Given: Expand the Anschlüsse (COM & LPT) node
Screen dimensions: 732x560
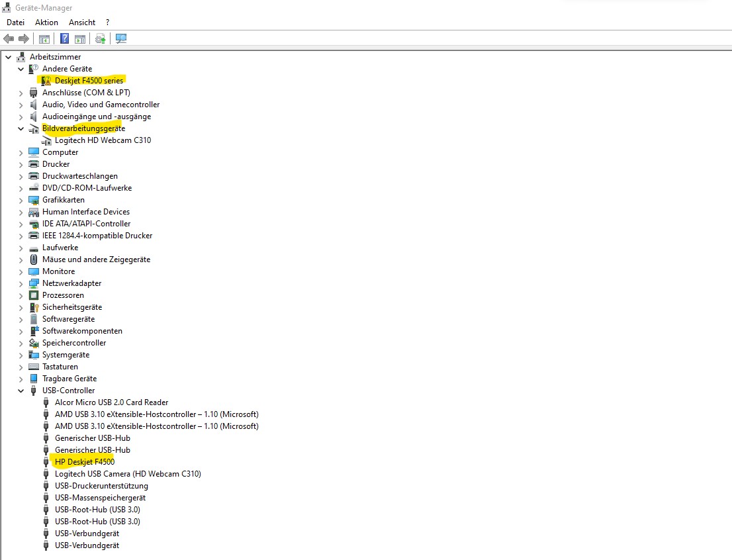Looking at the screenshot, I should [x=21, y=93].
